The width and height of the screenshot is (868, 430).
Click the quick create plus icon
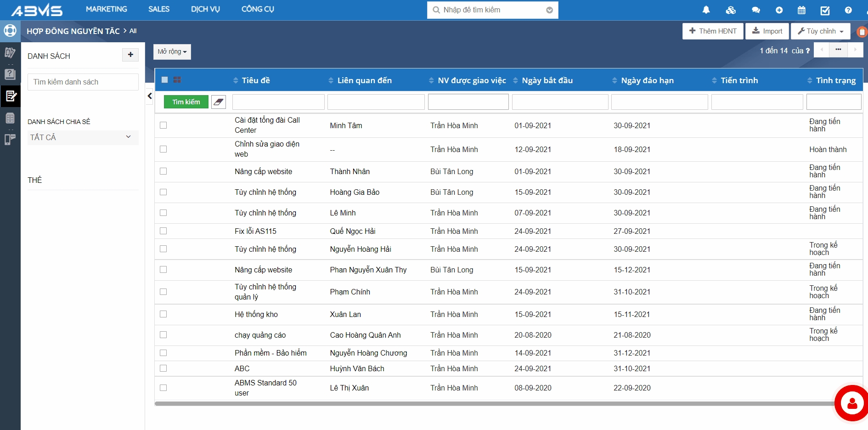click(x=779, y=10)
